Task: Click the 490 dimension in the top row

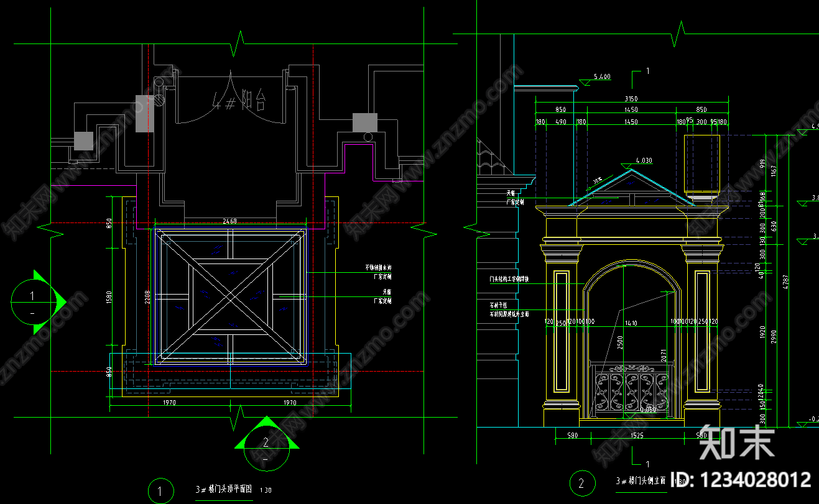Action: (560, 122)
